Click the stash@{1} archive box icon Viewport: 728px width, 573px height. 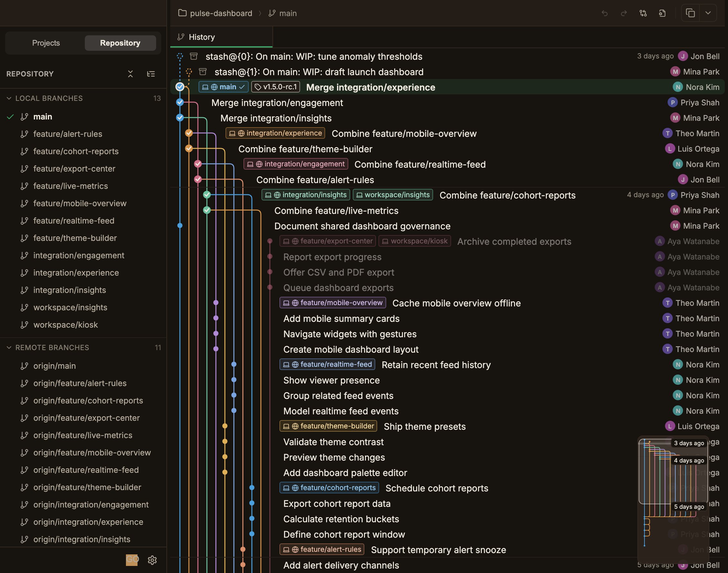click(x=203, y=71)
